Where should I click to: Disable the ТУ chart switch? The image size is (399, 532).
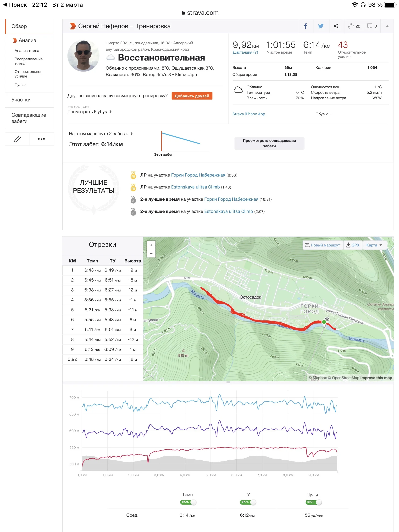point(248,502)
